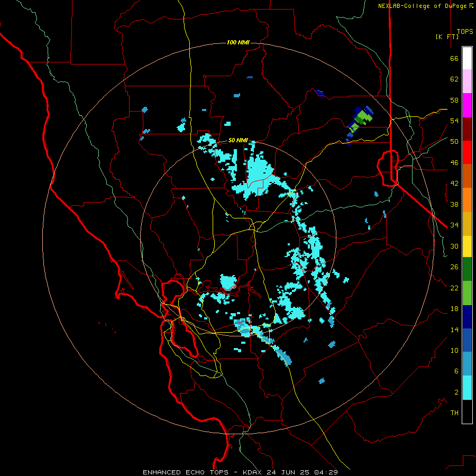This screenshot has height=476, width=476.
Task: Click the legend value "18"
Action: point(454,309)
